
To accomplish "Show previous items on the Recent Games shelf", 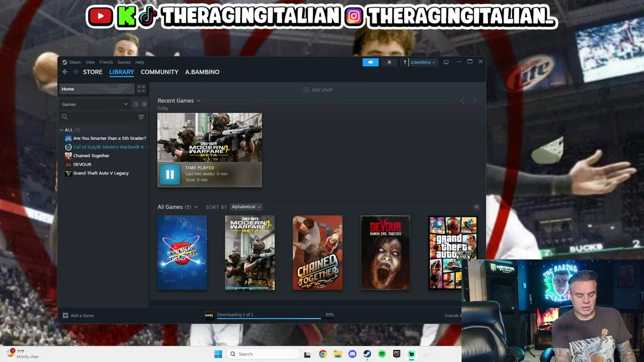I will coord(462,101).
